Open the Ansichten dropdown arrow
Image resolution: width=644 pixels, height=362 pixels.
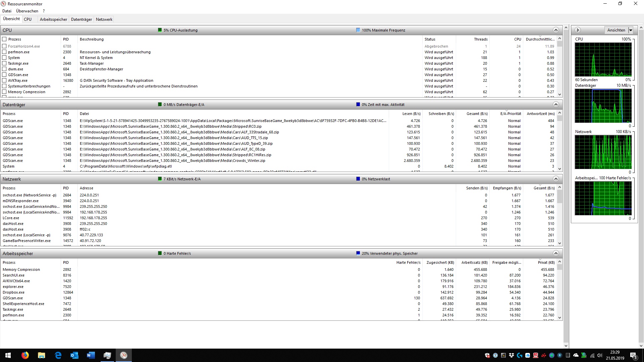(x=631, y=30)
